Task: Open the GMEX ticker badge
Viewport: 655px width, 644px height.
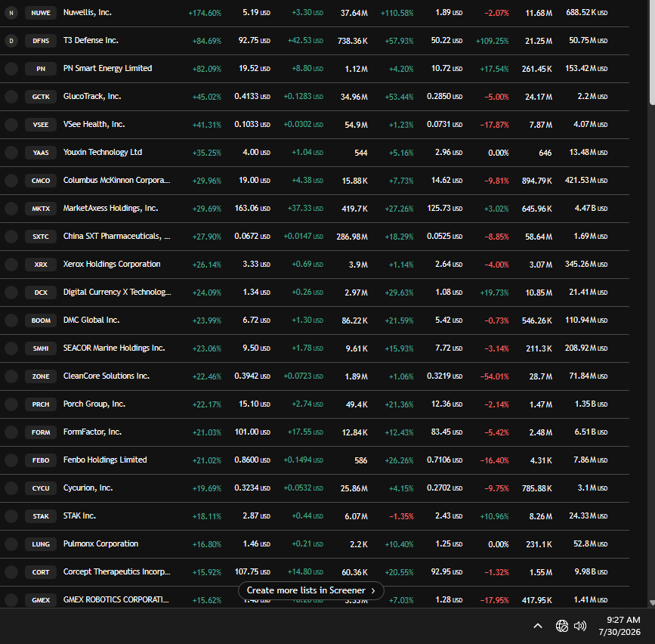Action: point(41,600)
